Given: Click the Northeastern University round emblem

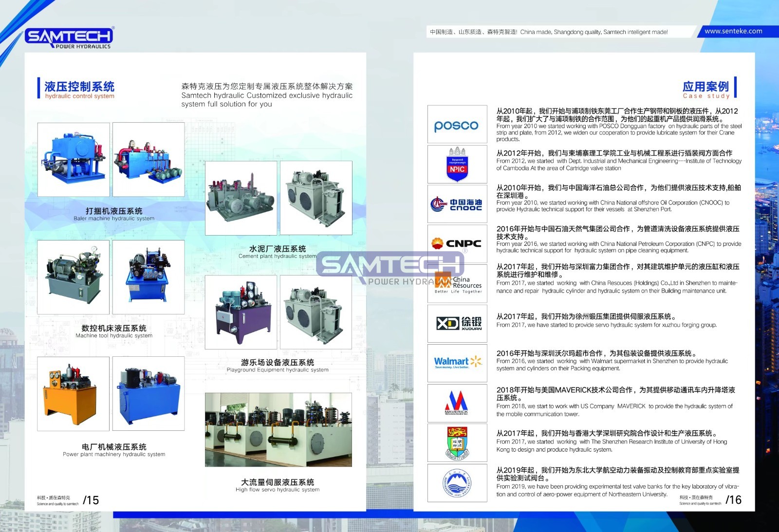Looking at the screenshot, I should (457, 482).
